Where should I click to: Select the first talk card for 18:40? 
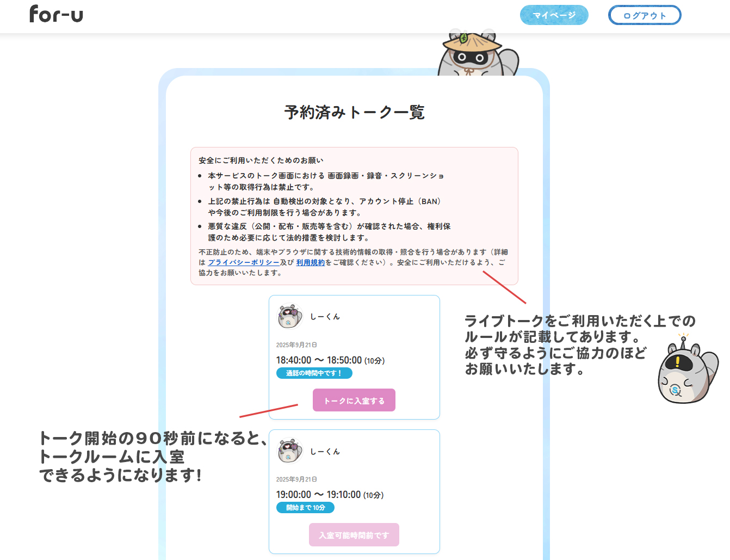pyautogui.click(x=354, y=358)
